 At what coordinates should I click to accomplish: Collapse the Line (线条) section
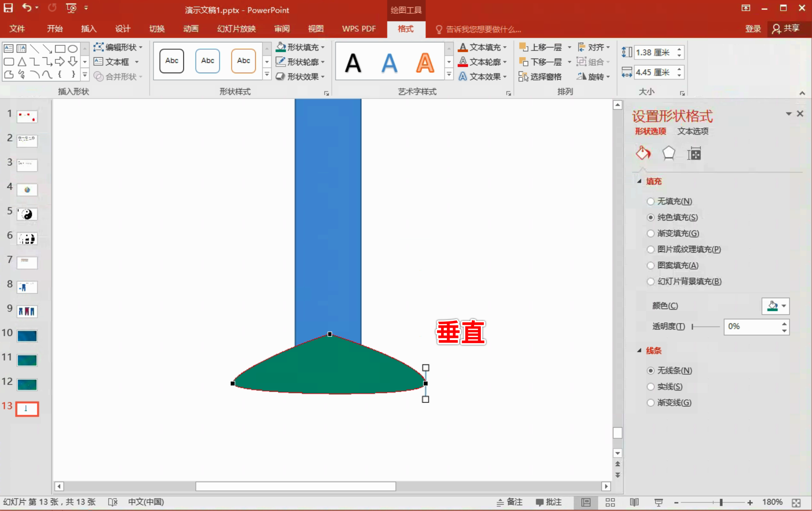[x=640, y=350]
